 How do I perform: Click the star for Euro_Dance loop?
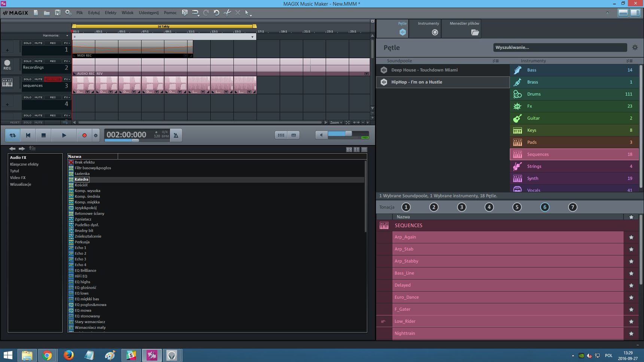tap(631, 297)
